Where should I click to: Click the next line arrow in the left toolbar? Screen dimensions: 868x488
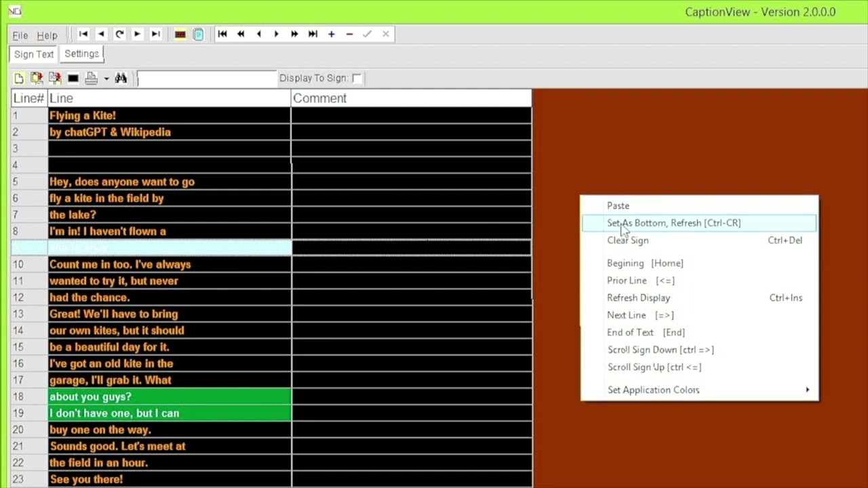[x=138, y=34]
